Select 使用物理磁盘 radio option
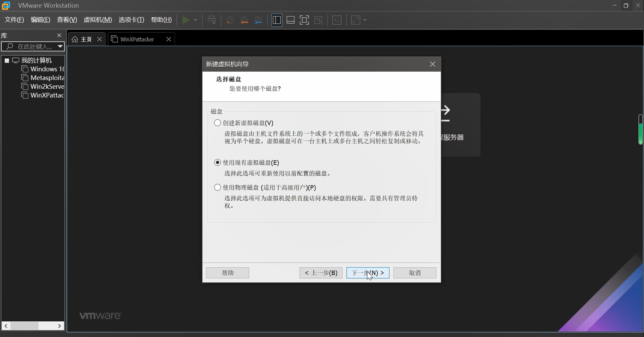Viewport: 644px width, 337px height. point(217,187)
